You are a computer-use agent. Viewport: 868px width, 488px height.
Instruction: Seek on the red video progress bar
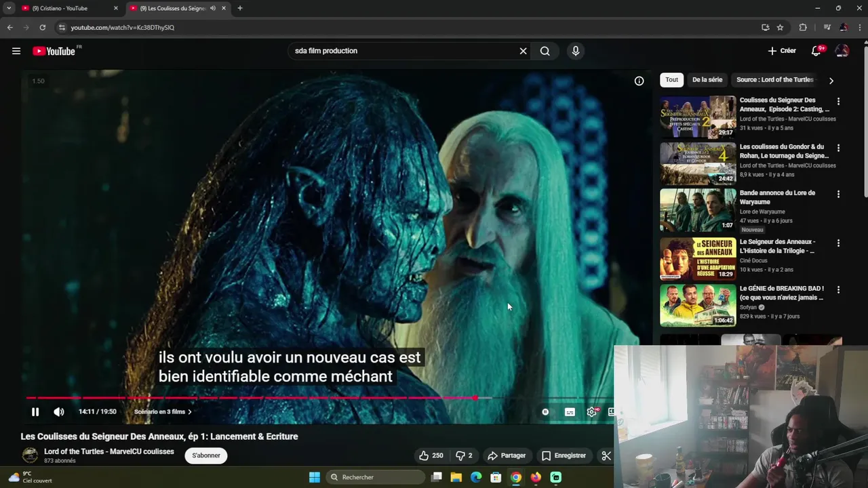pyautogui.click(x=252, y=398)
